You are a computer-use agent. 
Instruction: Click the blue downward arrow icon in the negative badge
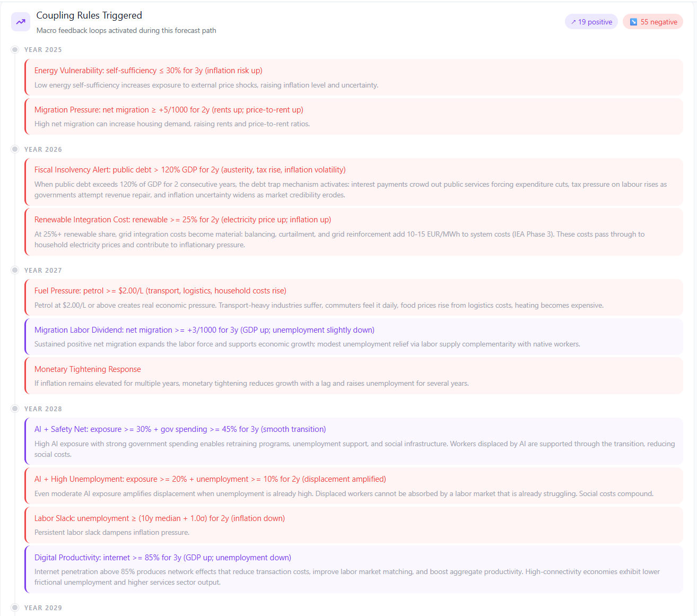pyautogui.click(x=633, y=21)
